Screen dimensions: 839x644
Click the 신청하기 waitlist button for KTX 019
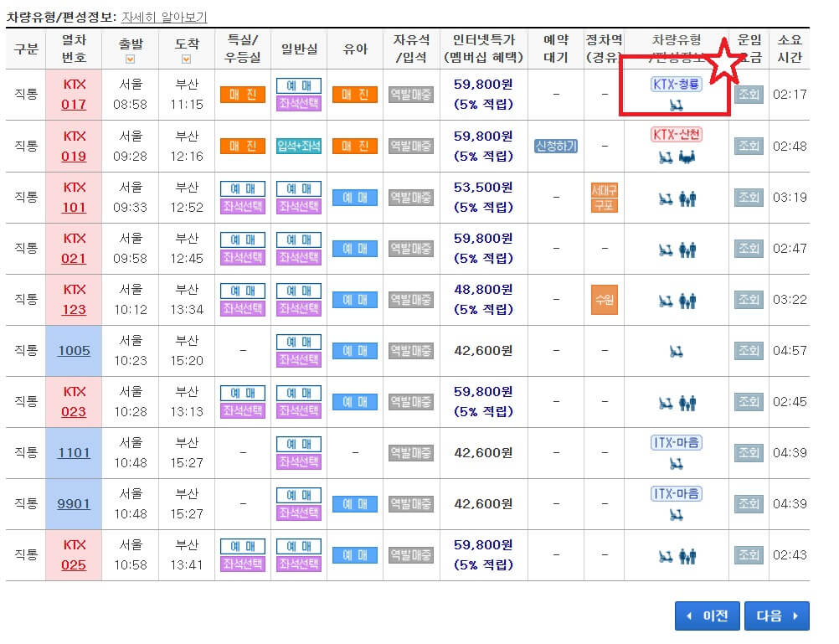pos(556,146)
